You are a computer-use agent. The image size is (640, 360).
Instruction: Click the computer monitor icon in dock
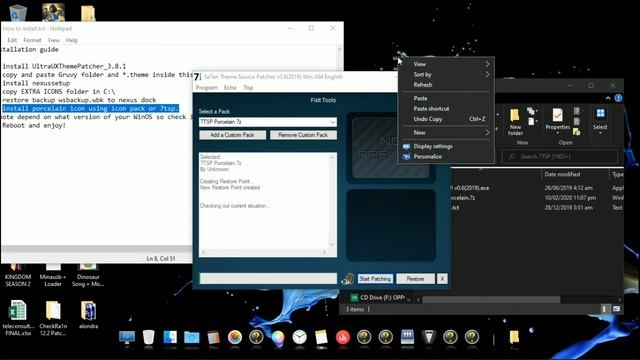pos(127,338)
